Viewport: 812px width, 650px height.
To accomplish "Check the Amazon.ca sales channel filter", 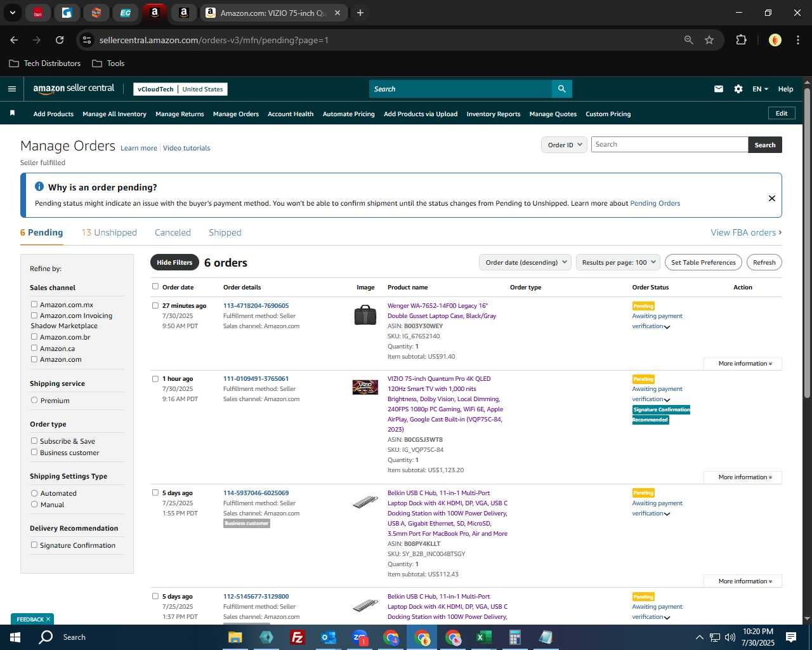I will tap(34, 348).
